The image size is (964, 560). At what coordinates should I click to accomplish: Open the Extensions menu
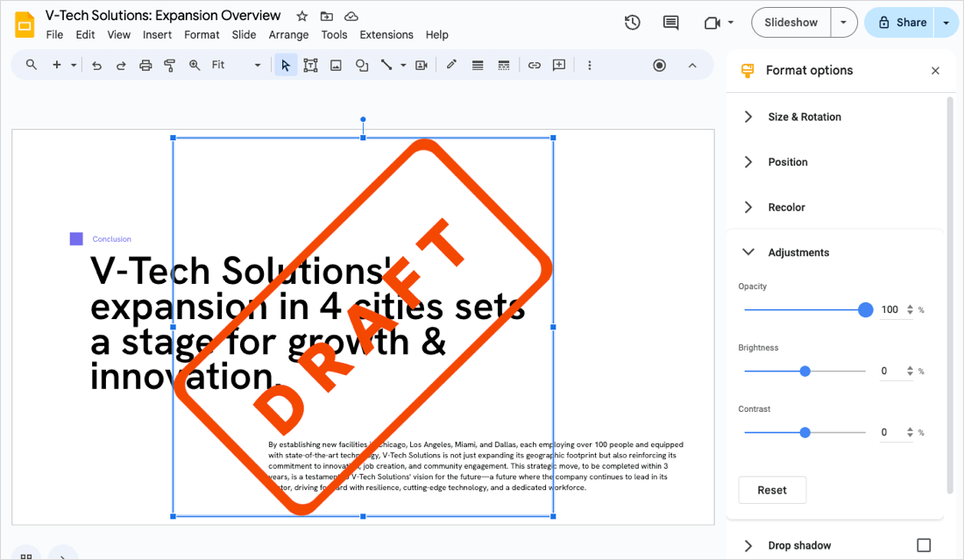pyautogui.click(x=386, y=35)
